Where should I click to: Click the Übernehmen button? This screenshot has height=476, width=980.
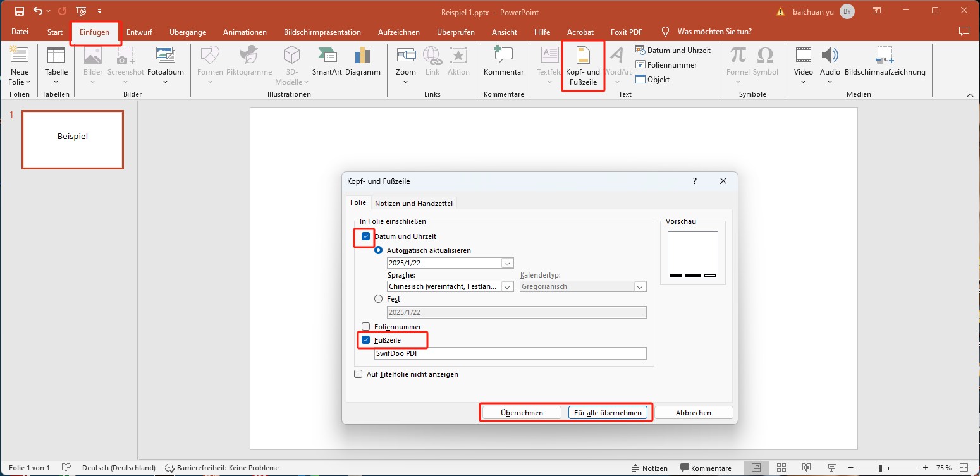click(x=522, y=413)
